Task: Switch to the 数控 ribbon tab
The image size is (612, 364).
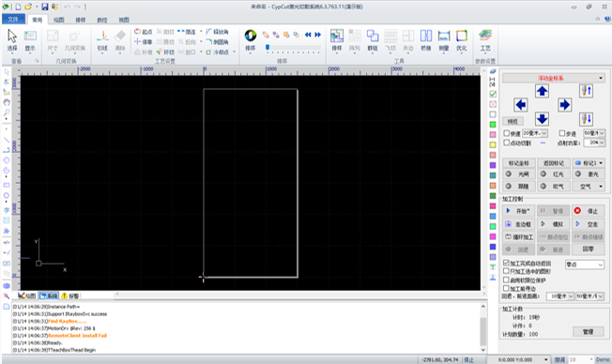Action: pyautogui.click(x=102, y=20)
